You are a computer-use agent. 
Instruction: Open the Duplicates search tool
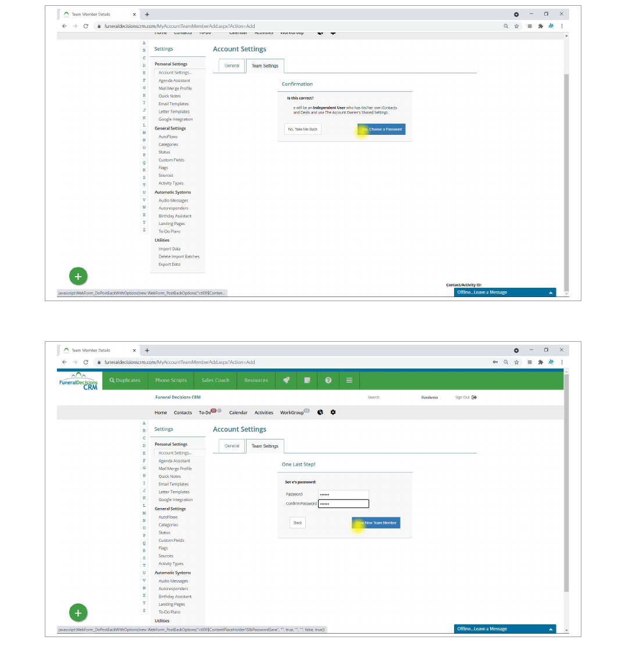click(x=125, y=380)
